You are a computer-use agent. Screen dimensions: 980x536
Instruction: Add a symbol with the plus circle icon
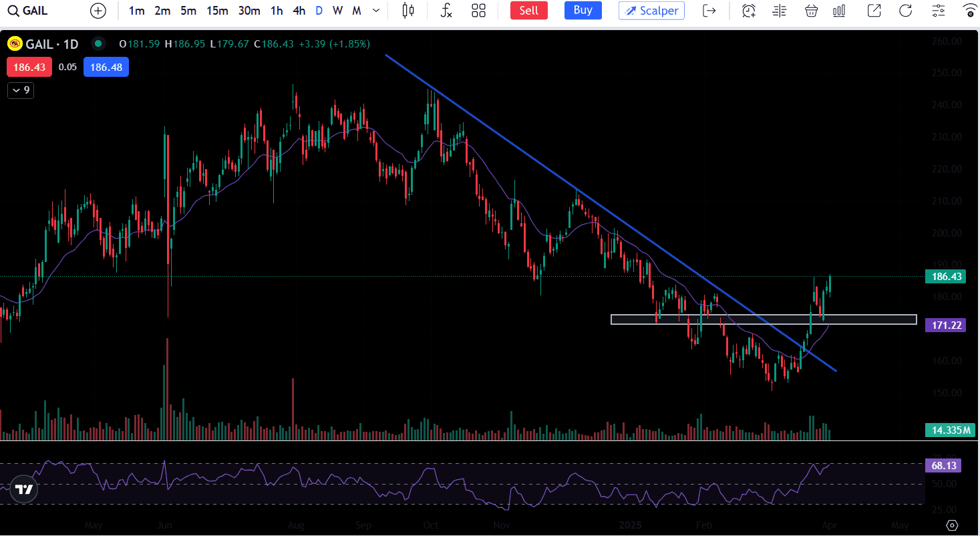[98, 11]
